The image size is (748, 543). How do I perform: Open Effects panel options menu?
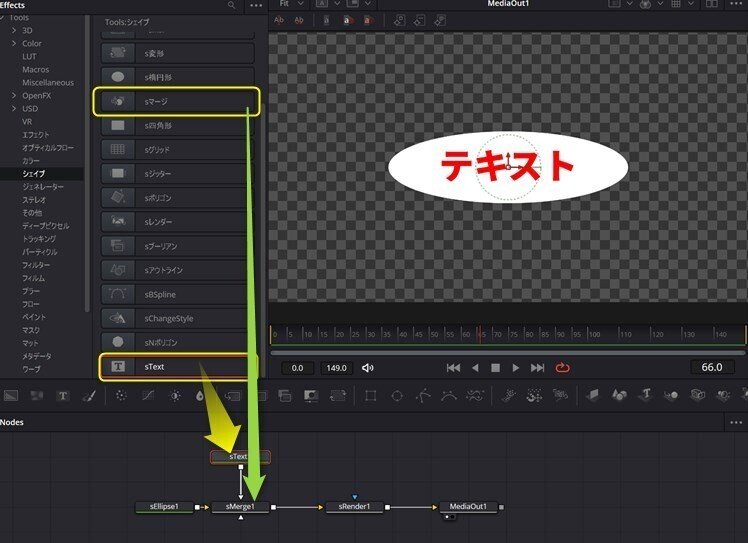(x=256, y=5)
